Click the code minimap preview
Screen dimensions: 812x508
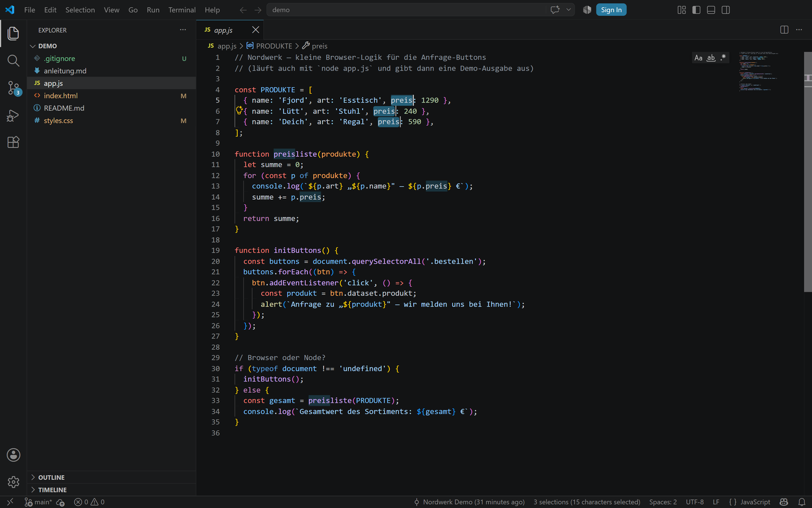coord(758,71)
